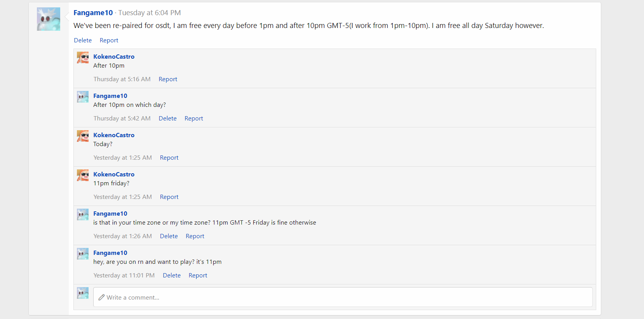
Task: Delete the main profile post
Action: click(x=83, y=40)
